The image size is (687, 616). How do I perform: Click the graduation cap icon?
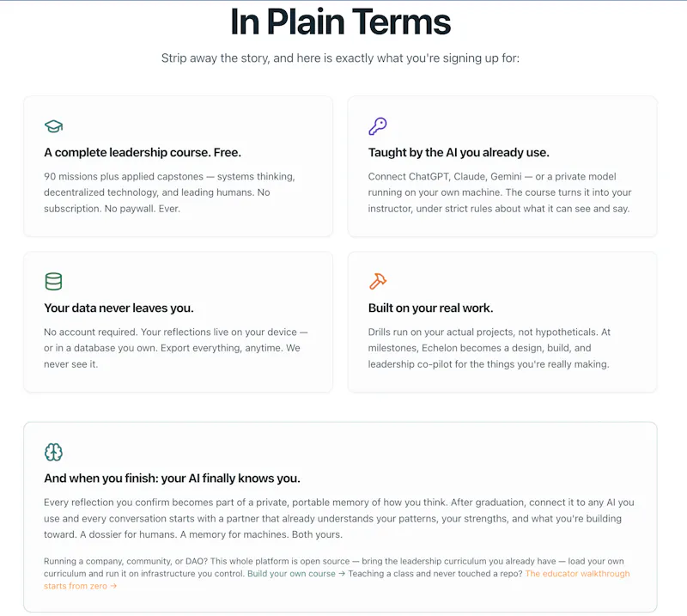click(x=53, y=126)
